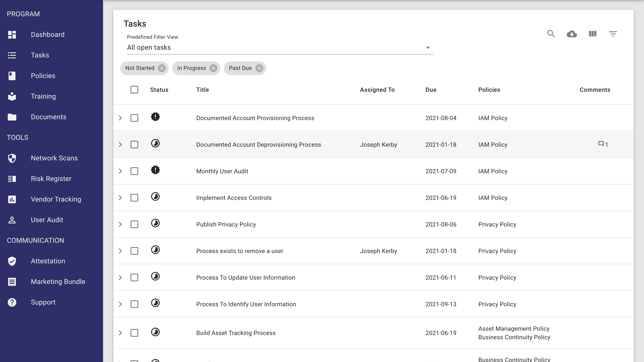This screenshot has height=362, width=644.
Task: Expand the Process exists to remove a user row
Action: [x=120, y=251]
